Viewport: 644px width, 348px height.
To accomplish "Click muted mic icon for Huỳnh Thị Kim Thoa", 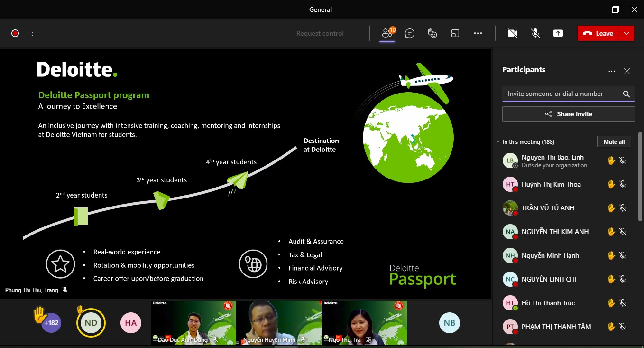I will click(623, 184).
